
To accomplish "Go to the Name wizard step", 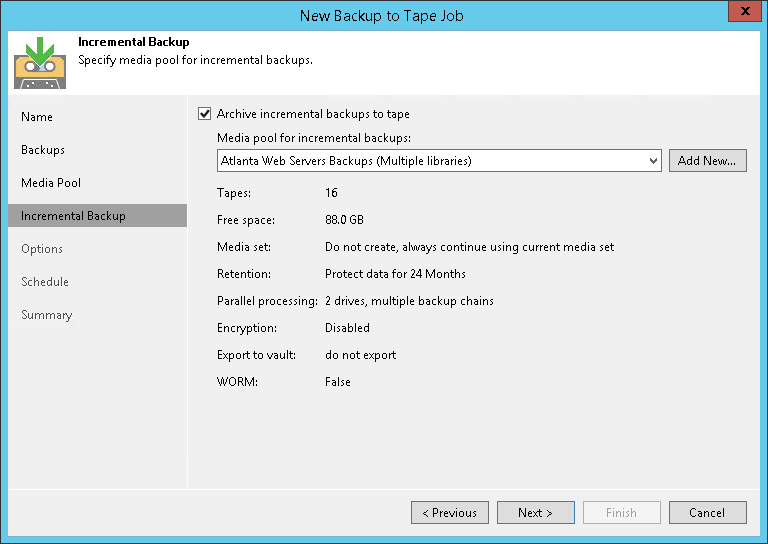I will tap(37, 117).
